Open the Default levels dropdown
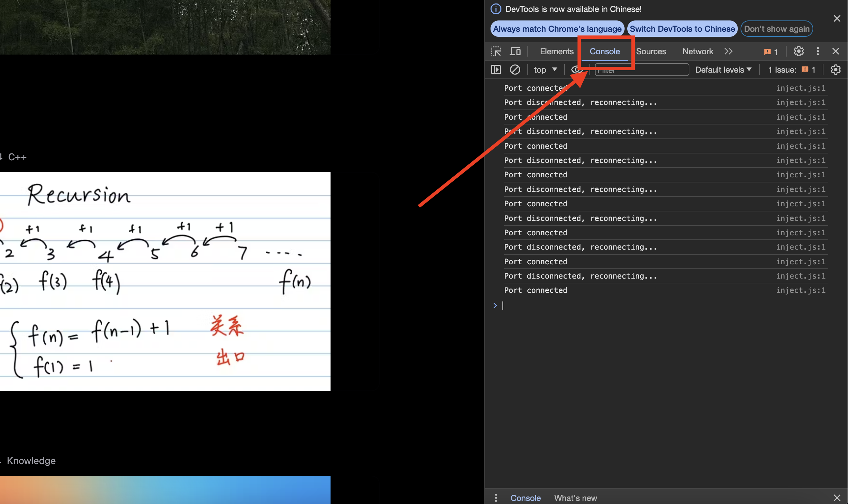The width and height of the screenshot is (848, 504). click(723, 70)
